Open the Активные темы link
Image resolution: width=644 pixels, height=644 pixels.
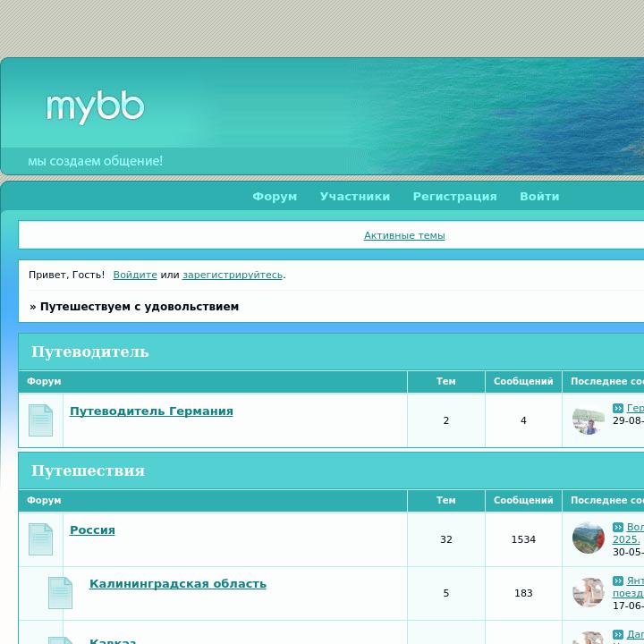pos(404,235)
